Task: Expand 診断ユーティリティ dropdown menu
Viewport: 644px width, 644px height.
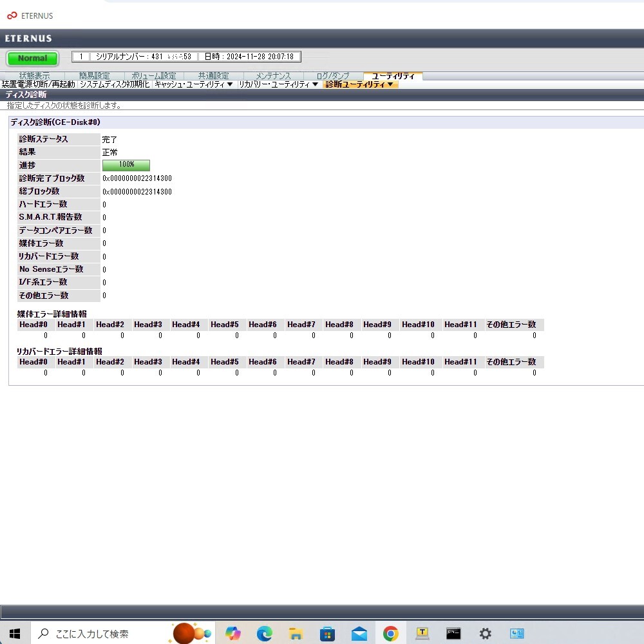Action: click(x=360, y=84)
